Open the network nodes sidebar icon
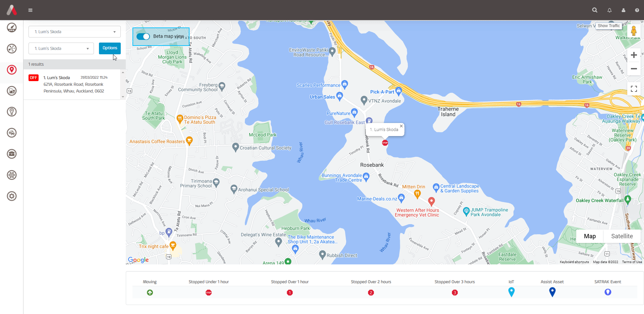Viewport: 644px width, 314px height. point(12,49)
